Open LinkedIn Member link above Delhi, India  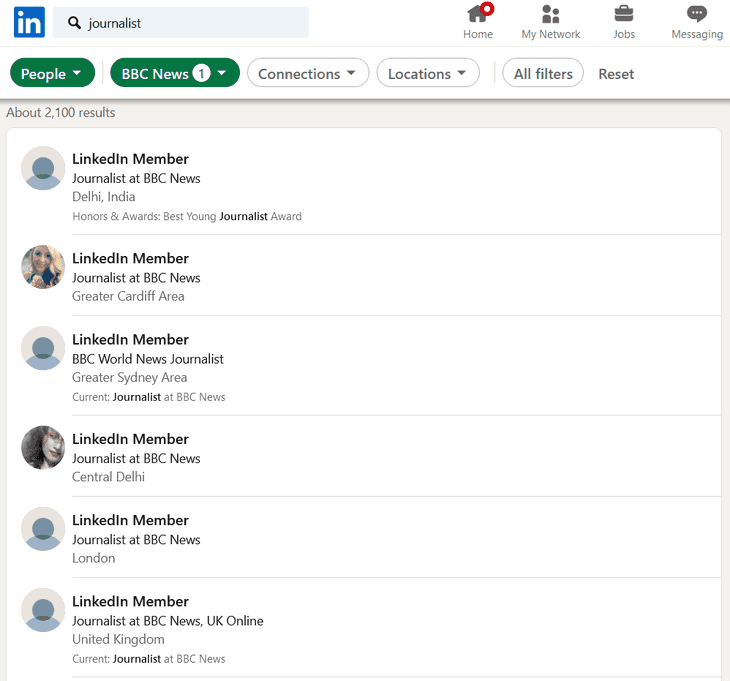(130, 159)
